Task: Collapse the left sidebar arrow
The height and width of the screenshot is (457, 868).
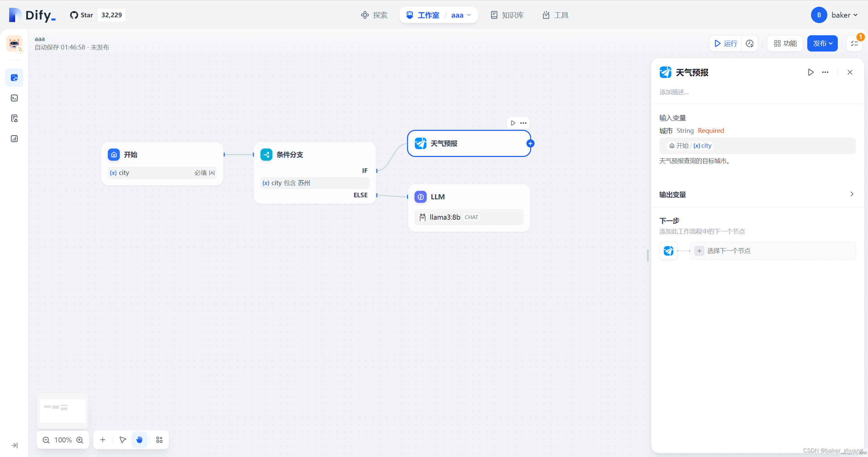Action: 14,445
